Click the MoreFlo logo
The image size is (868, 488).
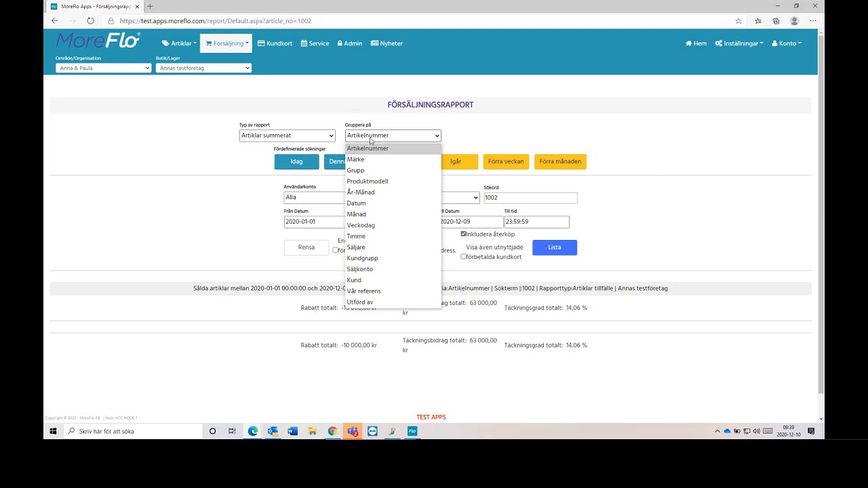pyautogui.click(x=98, y=41)
